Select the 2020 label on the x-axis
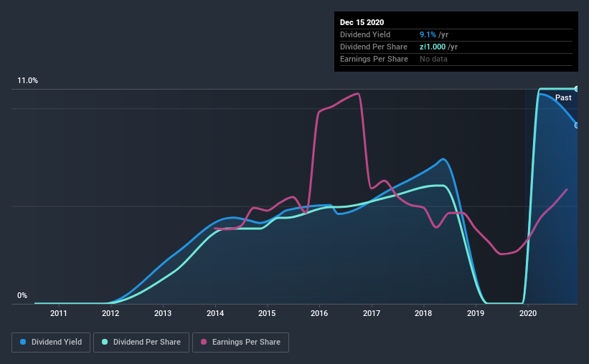This screenshot has width=589, height=364. (528, 313)
